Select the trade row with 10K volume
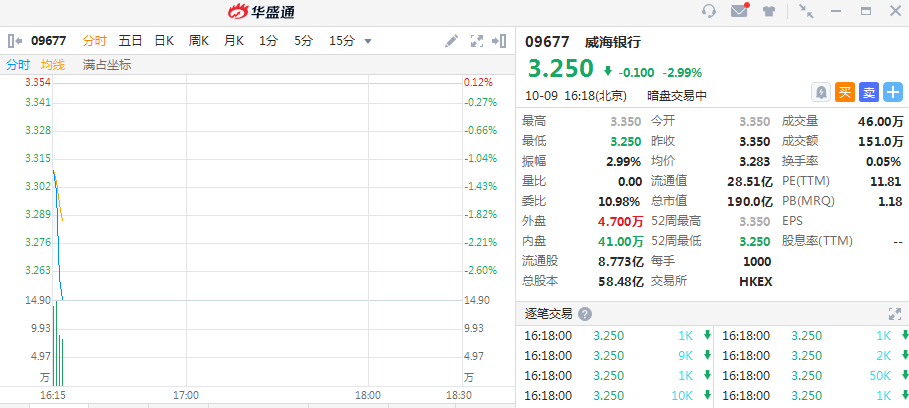This screenshot has width=909, height=408. tap(617, 396)
